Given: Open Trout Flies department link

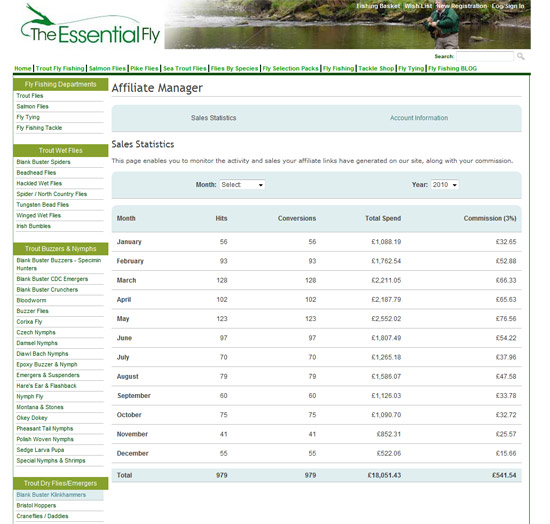Looking at the screenshot, I should tap(30, 96).
